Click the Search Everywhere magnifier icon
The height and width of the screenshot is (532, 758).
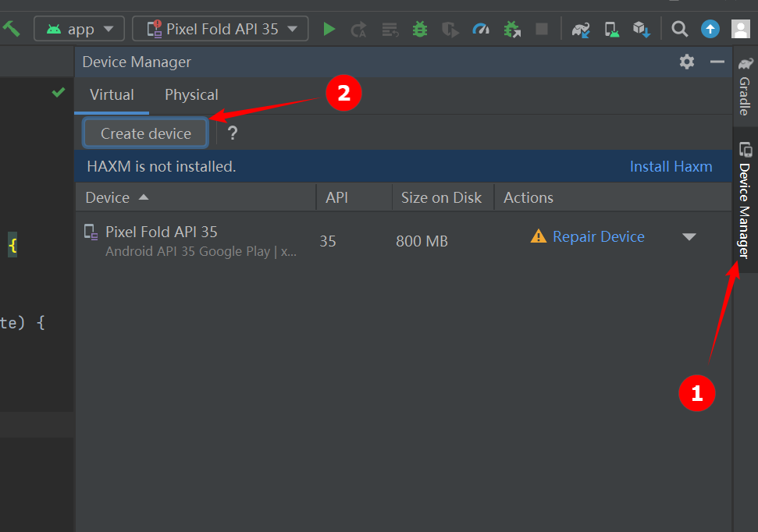(x=680, y=29)
